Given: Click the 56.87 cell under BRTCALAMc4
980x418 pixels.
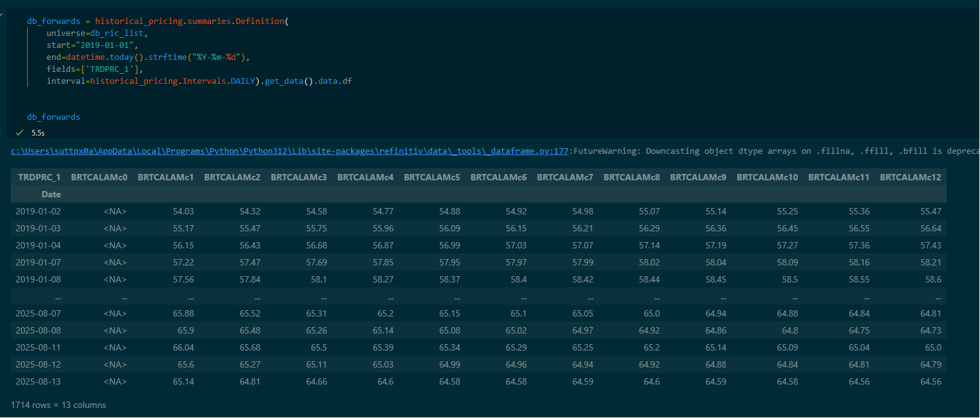Looking at the screenshot, I should pyautogui.click(x=383, y=245).
